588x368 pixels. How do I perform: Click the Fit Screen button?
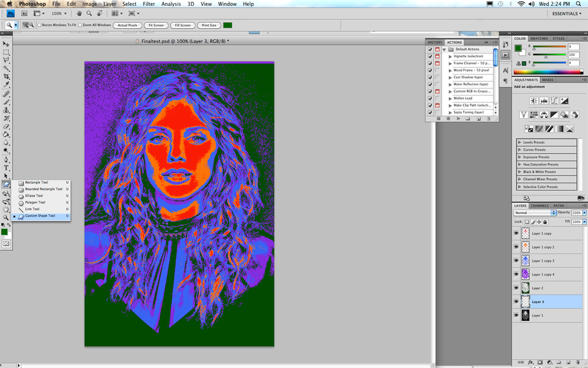coord(156,25)
